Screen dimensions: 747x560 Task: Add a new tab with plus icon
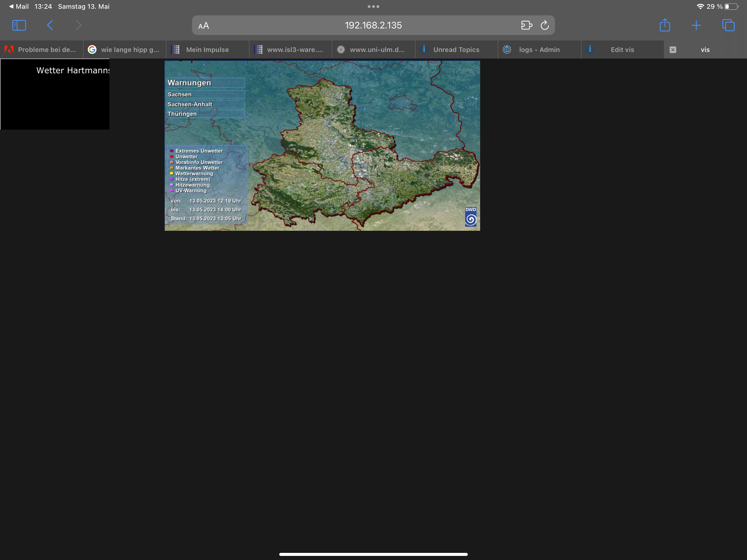[696, 25]
